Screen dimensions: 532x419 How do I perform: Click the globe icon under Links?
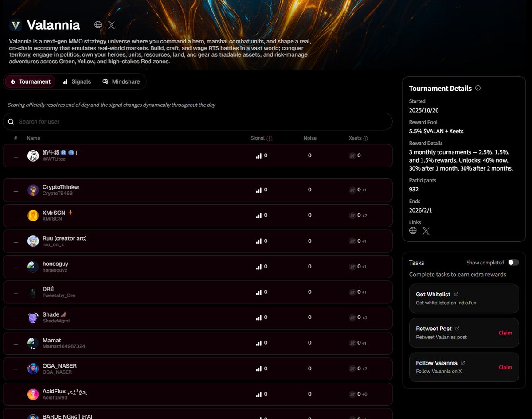[413, 231]
